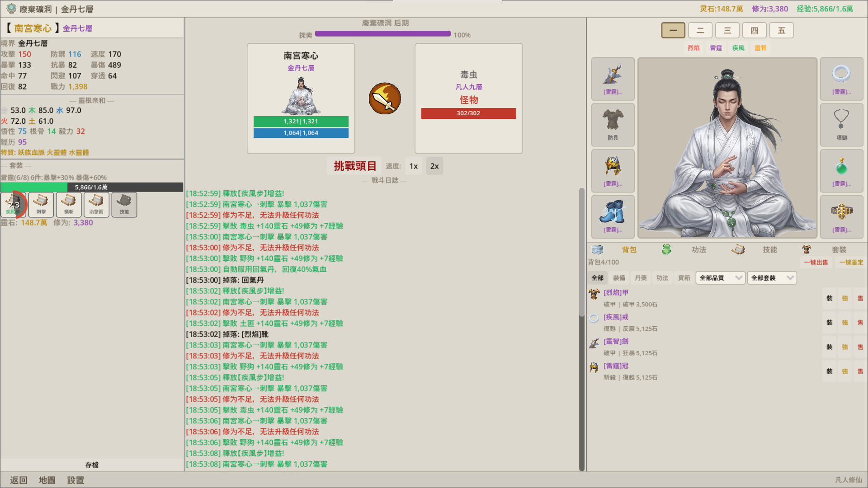
Task: Switch to equipment preset 三
Action: coord(727,30)
